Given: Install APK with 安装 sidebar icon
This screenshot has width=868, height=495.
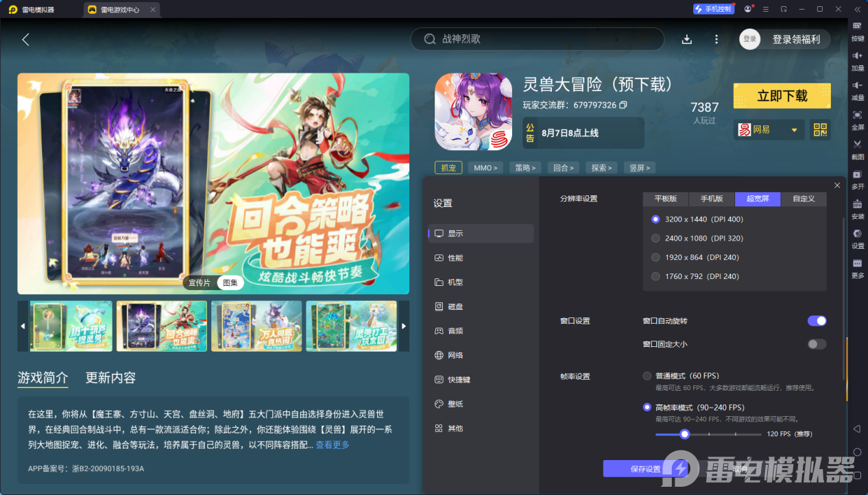Looking at the screenshot, I should 858,208.
